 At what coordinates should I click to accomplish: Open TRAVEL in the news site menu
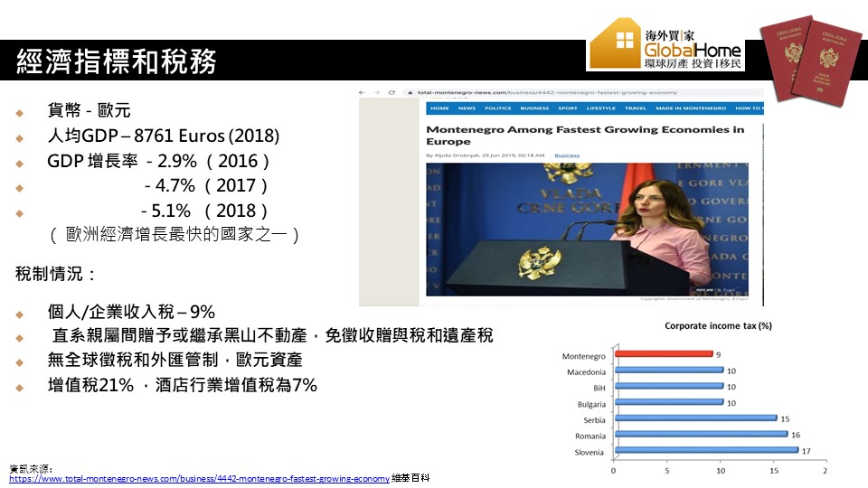click(636, 108)
